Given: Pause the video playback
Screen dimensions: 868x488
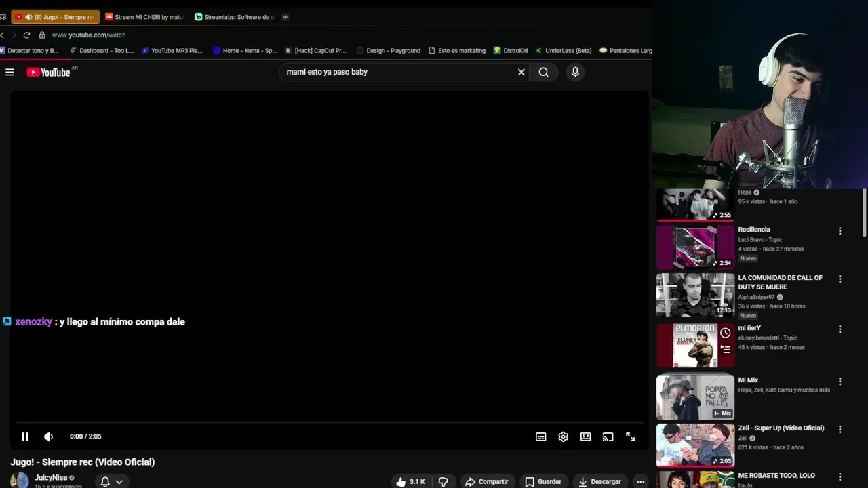Looking at the screenshot, I should coord(25,436).
